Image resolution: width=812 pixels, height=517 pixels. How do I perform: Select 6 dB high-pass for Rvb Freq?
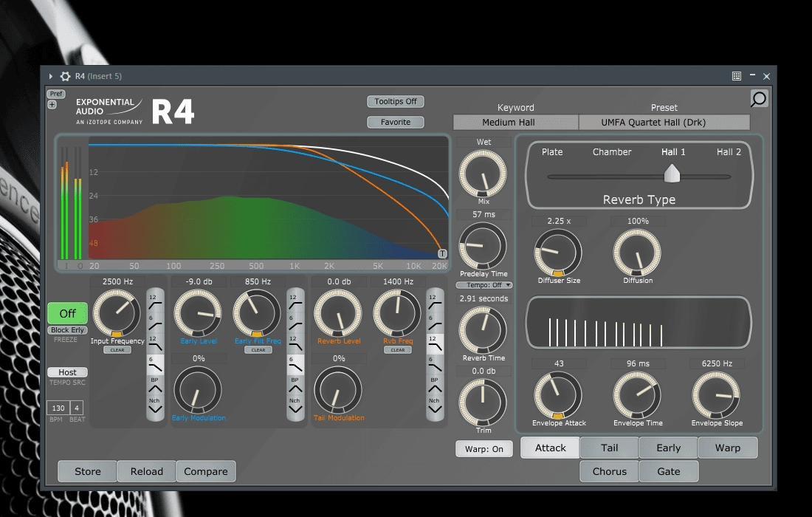(435, 323)
